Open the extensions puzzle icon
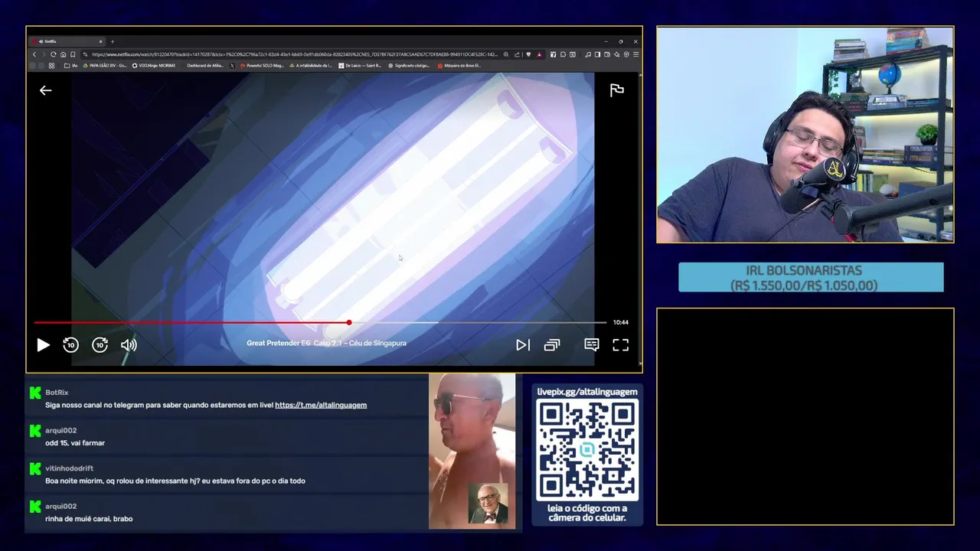Image resolution: width=980 pixels, height=551 pixels. tap(563, 54)
